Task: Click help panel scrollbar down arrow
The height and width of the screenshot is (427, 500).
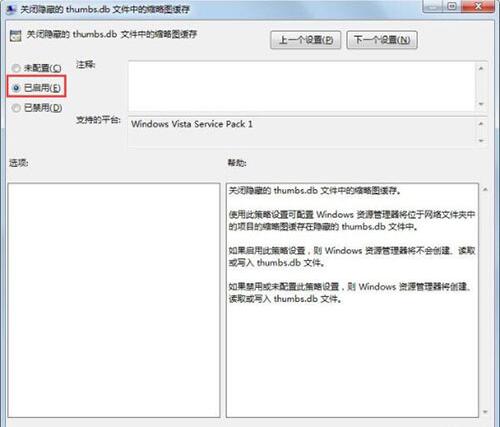Action: click(x=485, y=412)
